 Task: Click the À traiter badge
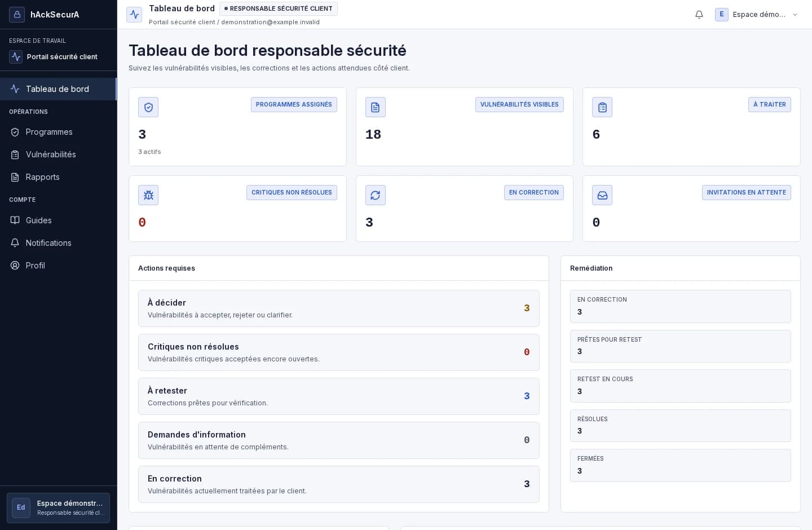pos(770,104)
